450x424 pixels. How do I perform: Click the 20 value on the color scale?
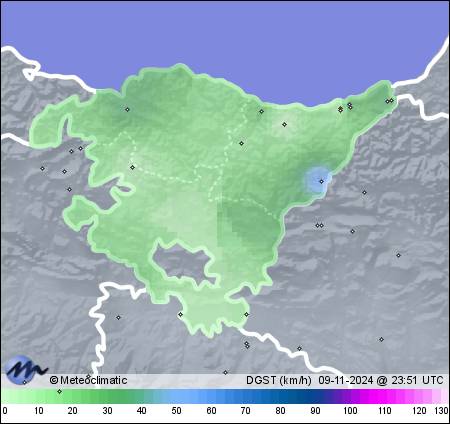(x=73, y=411)
